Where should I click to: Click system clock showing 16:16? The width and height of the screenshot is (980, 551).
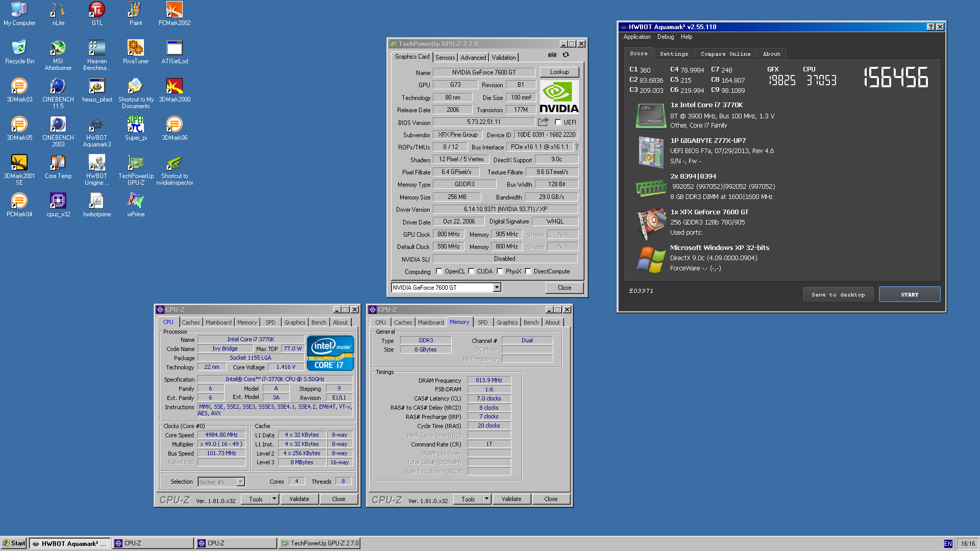click(968, 544)
